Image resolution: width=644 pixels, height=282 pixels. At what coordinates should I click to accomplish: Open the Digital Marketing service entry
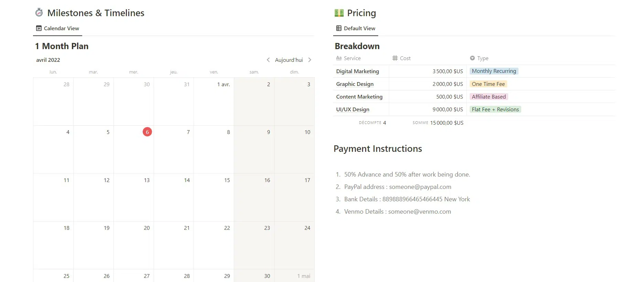357,71
